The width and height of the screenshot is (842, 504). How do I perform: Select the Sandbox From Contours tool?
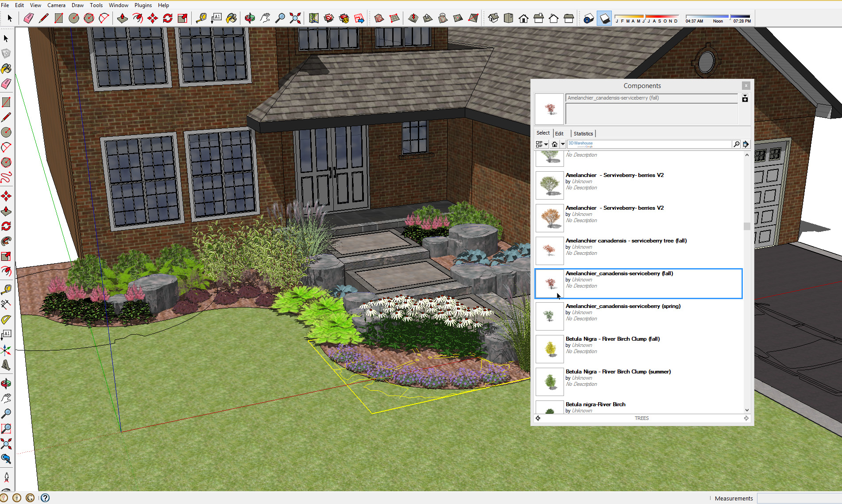(x=379, y=18)
